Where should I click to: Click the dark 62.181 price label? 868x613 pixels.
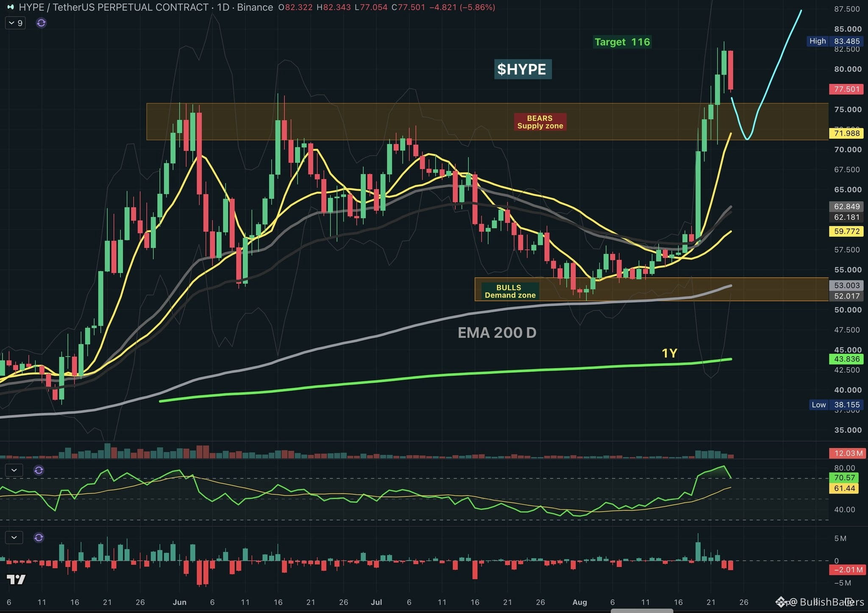point(847,217)
